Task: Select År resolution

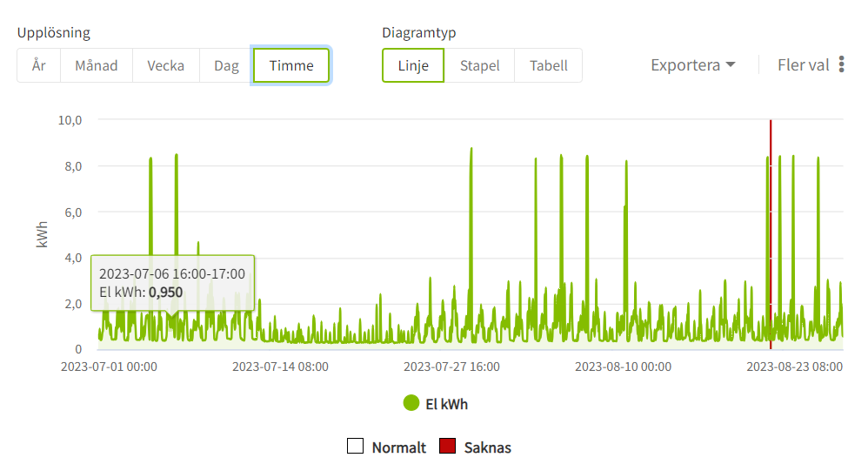Action: 39,65
